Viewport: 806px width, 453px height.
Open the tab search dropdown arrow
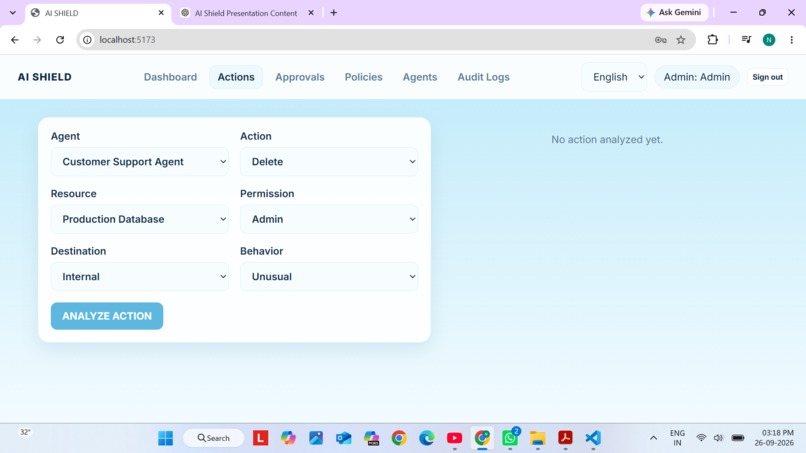tap(13, 13)
